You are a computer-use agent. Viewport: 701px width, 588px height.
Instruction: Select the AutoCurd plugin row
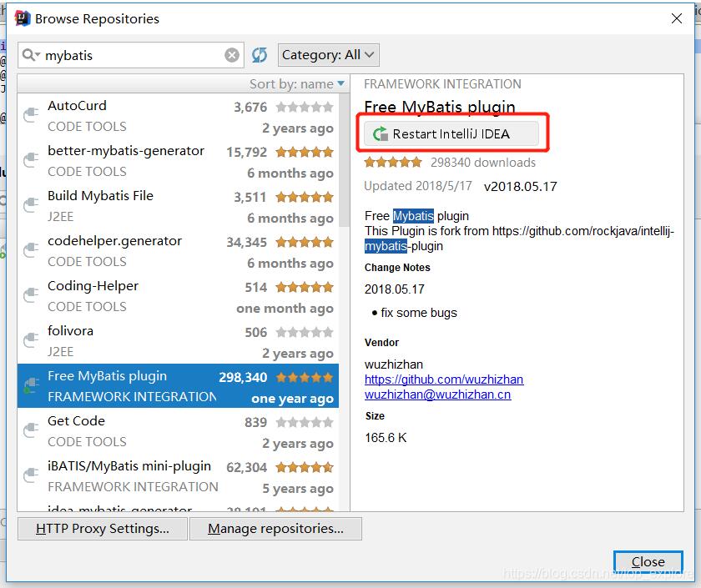click(178, 116)
